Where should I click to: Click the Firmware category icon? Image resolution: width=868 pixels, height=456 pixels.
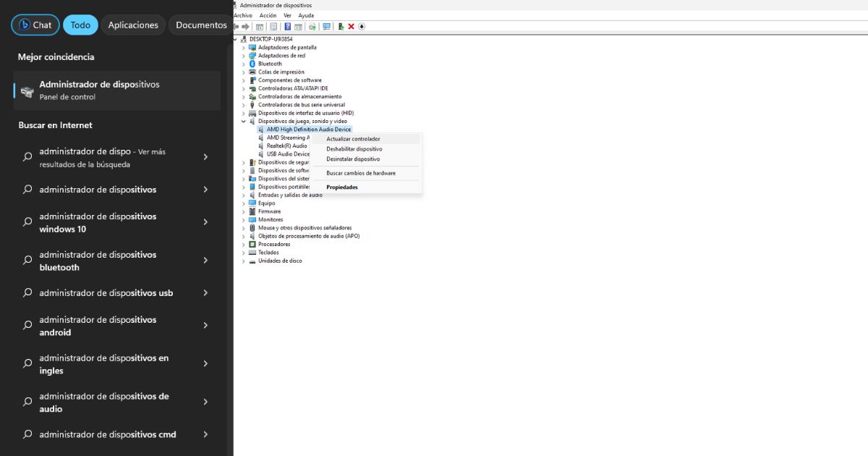coord(252,211)
